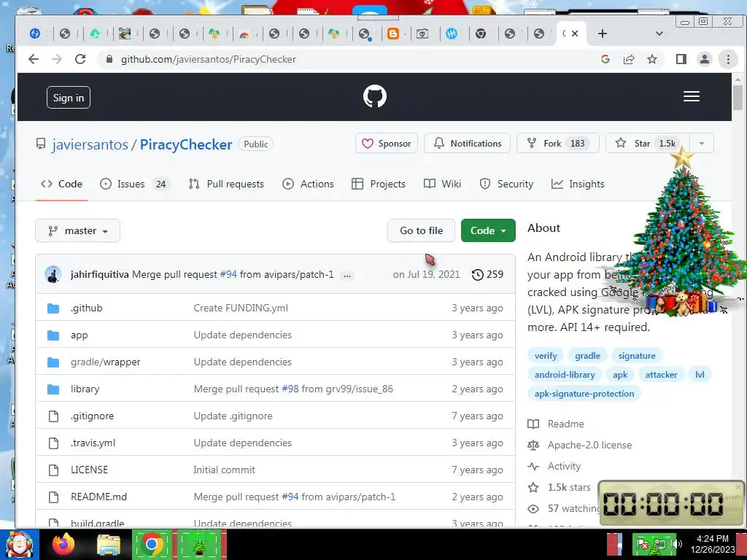Viewport: 747px width, 560px height.
Task: Click the Sign in button
Action: tap(69, 98)
